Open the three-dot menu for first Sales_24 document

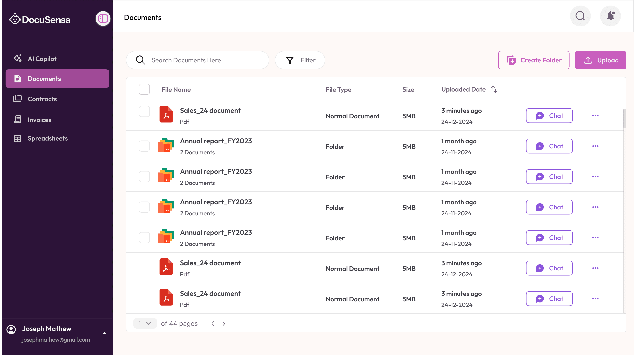595,116
